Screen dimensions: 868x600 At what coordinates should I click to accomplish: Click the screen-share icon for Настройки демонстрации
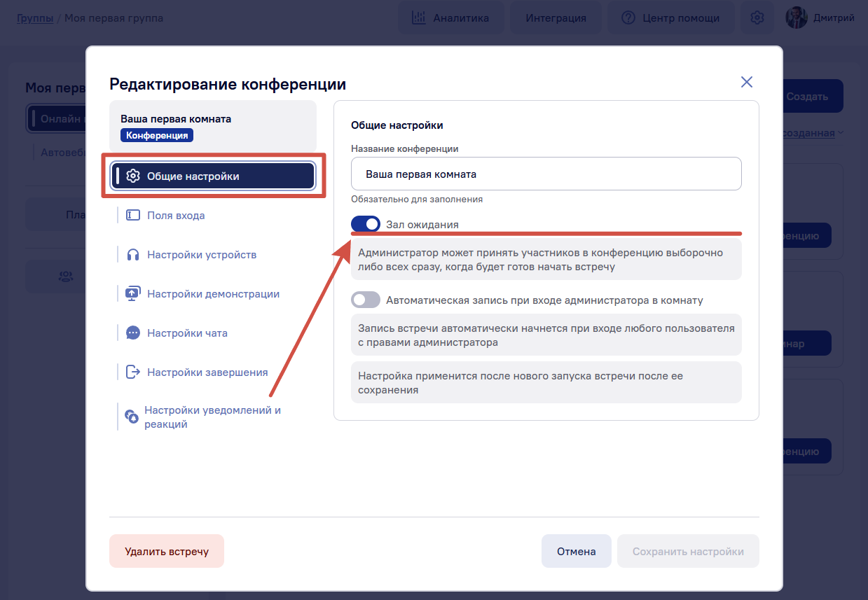133,294
